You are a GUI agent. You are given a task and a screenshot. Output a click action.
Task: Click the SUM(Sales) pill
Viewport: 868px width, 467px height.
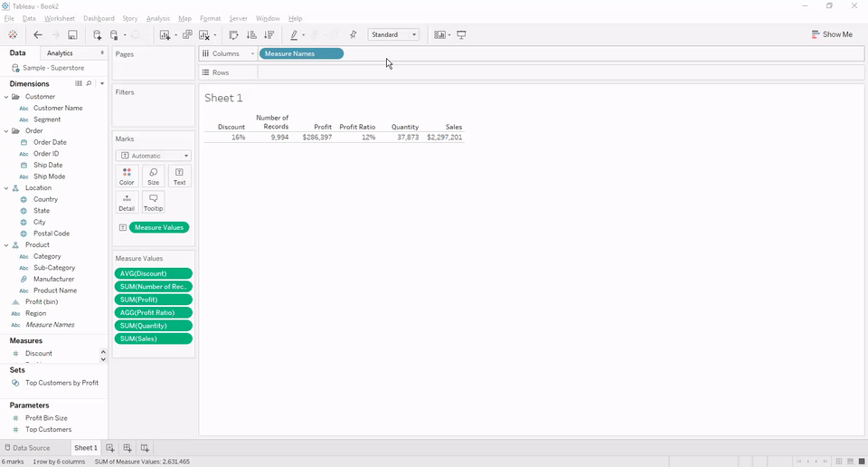click(x=154, y=338)
